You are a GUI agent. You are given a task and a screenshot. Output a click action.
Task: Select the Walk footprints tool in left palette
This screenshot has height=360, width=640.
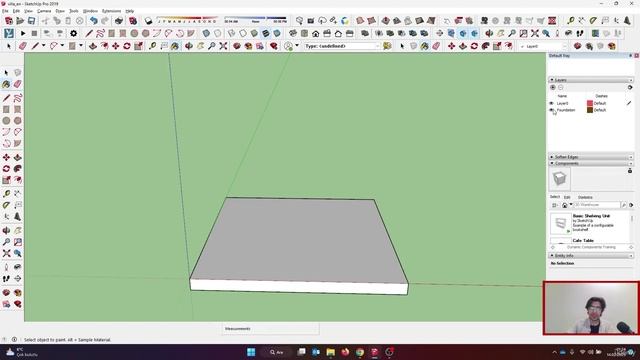point(6,278)
